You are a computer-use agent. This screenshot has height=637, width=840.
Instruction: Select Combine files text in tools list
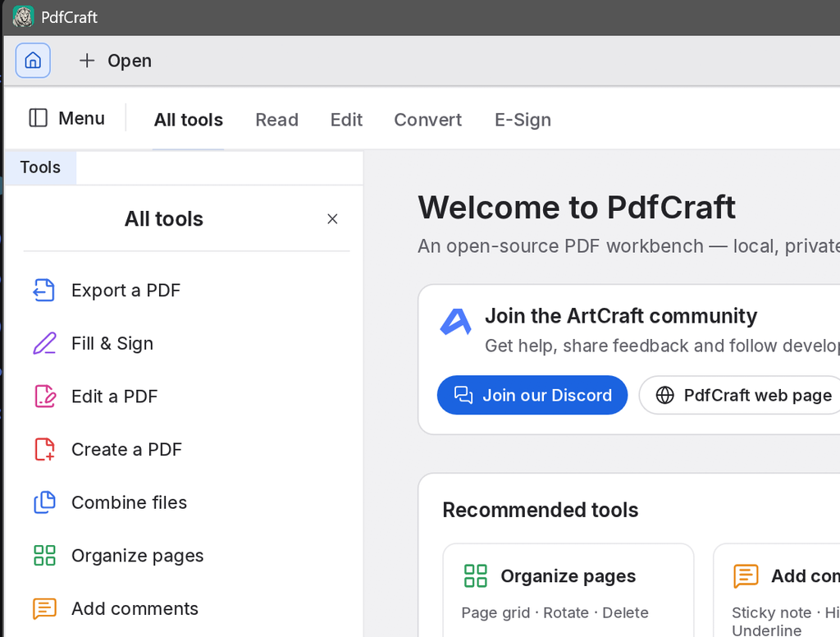point(129,502)
